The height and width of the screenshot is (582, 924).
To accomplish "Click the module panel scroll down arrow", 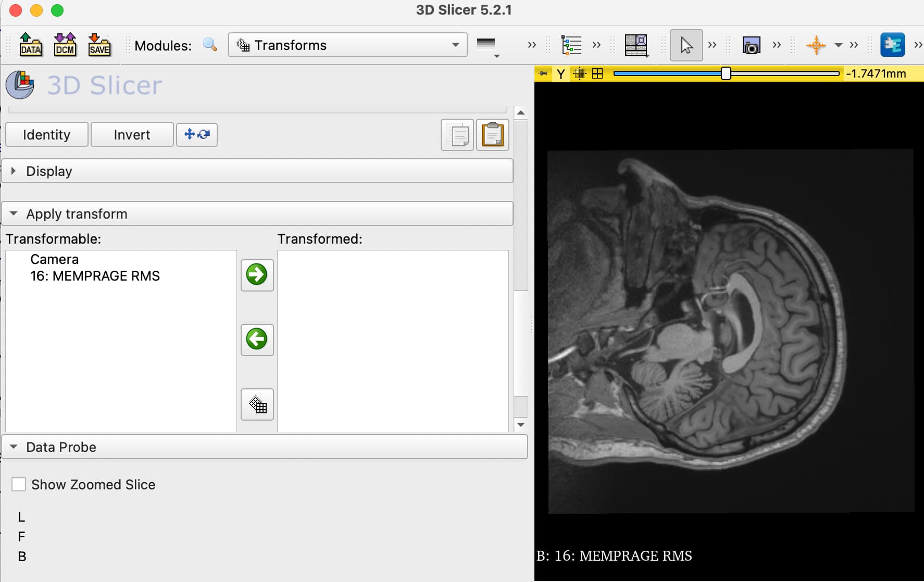I will 521,425.
